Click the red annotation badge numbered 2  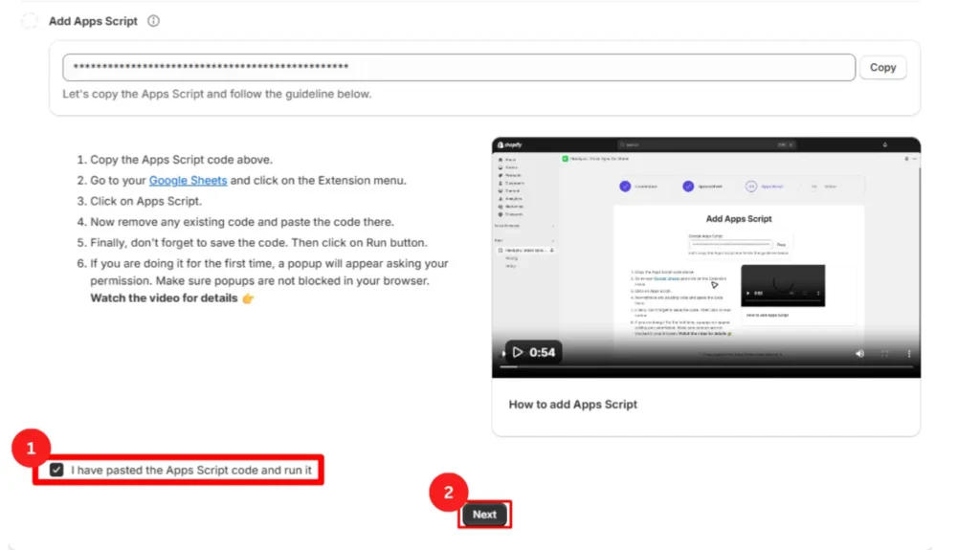pyautogui.click(x=448, y=493)
